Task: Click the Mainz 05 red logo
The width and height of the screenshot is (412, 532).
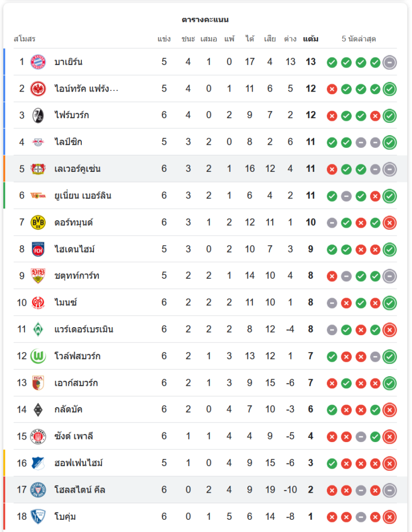Action: click(x=38, y=303)
